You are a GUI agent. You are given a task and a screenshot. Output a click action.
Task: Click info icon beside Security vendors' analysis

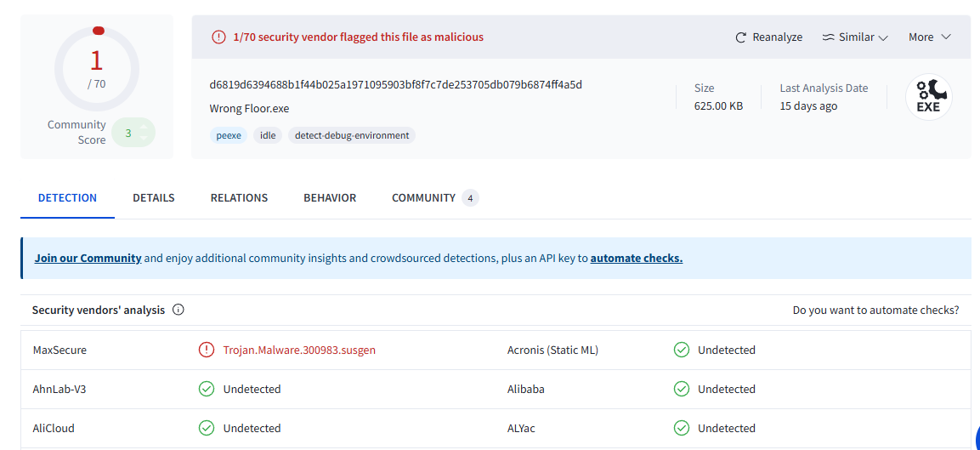click(178, 310)
